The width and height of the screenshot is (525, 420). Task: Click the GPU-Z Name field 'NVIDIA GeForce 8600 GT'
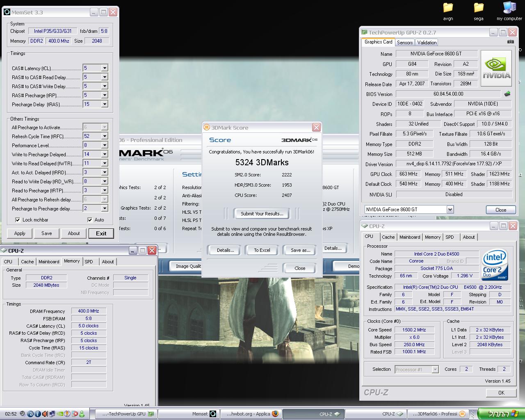pyautogui.click(x=436, y=54)
